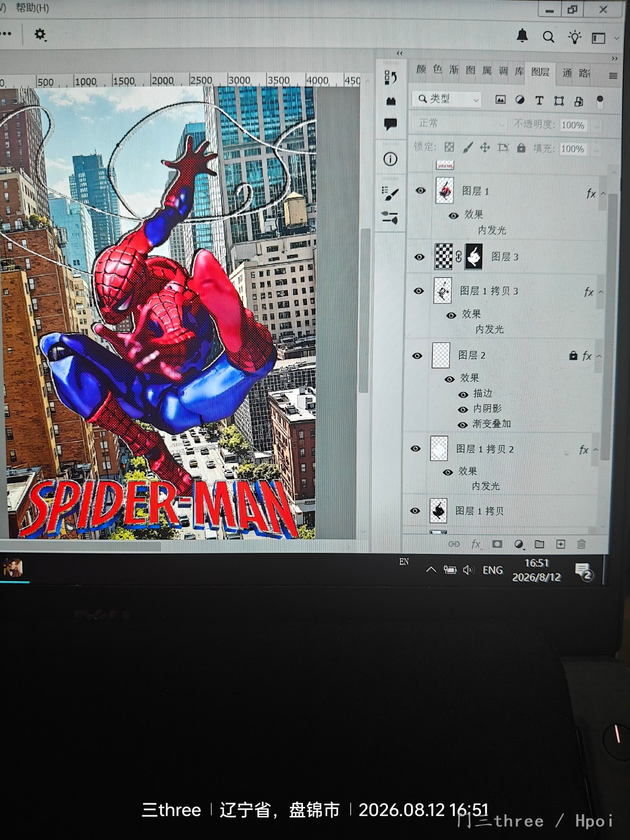Image resolution: width=630 pixels, height=840 pixels.
Task: Open the History panel icon
Action: click(390, 78)
